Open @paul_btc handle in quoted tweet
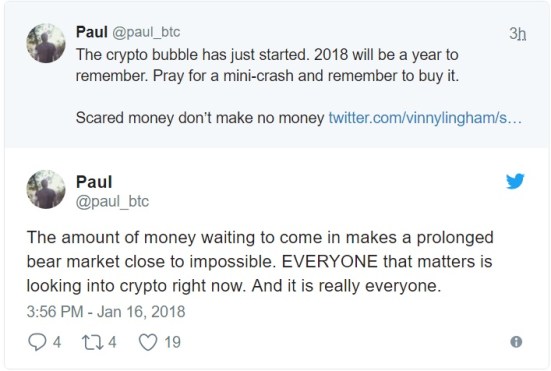551x371 pixels. pos(146,32)
